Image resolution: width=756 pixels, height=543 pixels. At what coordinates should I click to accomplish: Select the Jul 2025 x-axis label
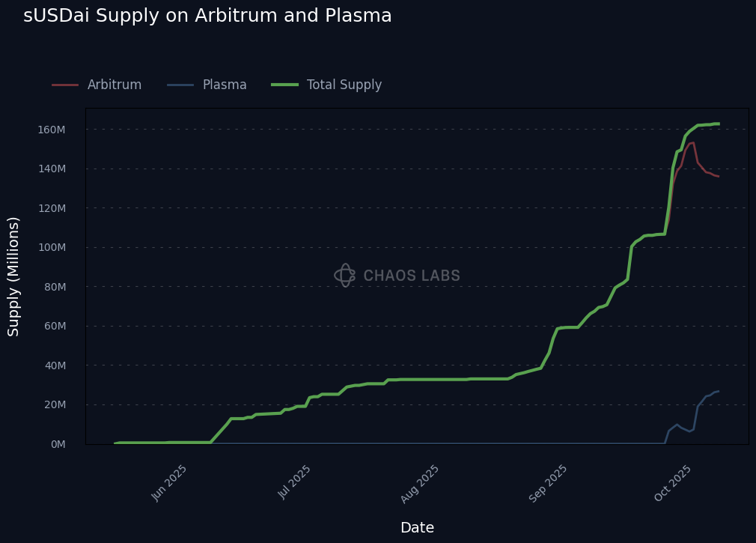294,483
